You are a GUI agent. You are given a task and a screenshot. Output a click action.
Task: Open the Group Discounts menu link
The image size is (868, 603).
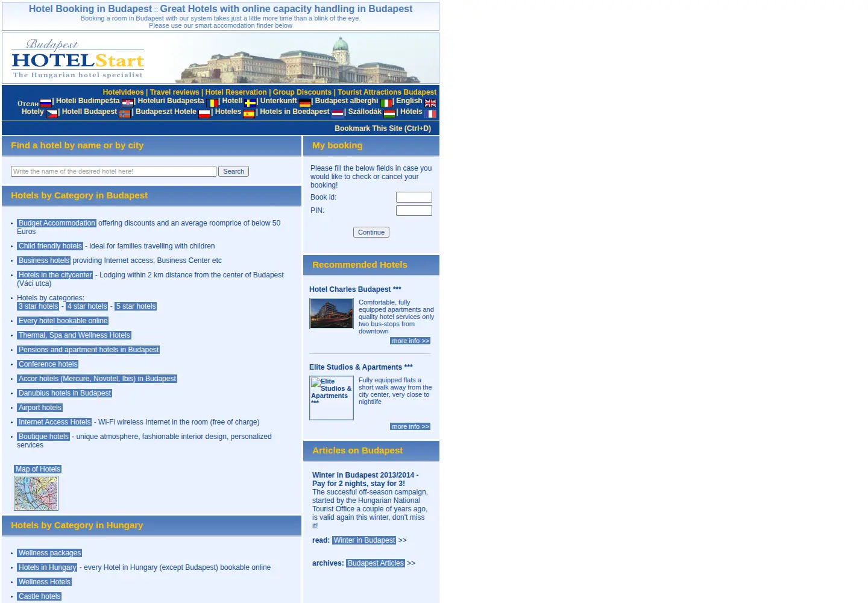point(302,92)
